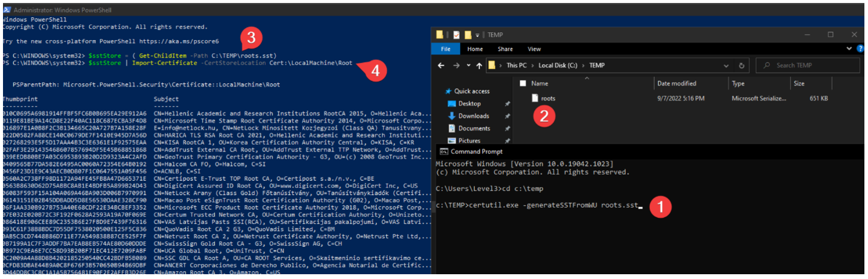Expand the chevron after 'This PC' breadcrumb
The height and width of the screenshot is (279, 868).
click(533, 66)
